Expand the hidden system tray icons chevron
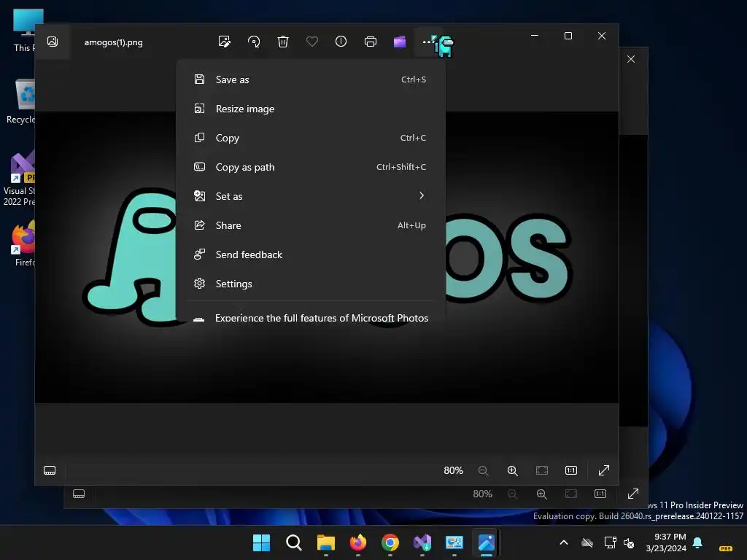The width and height of the screenshot is (747, 560). coord(564,542)
